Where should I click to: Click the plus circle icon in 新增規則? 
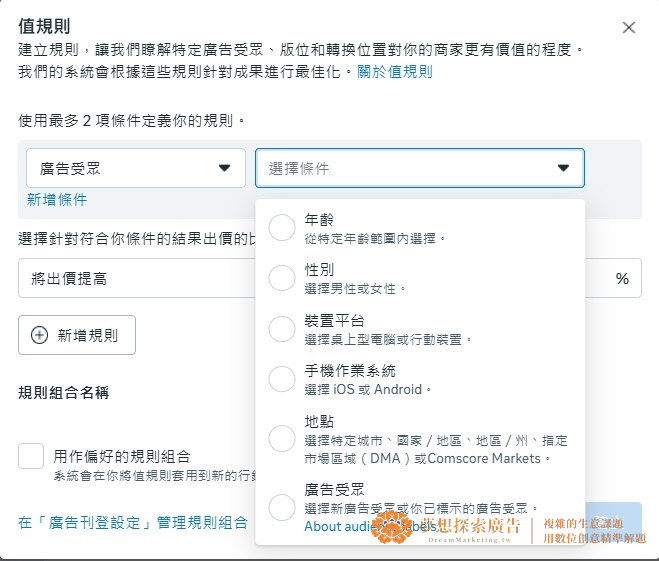[x=40, y=335]
